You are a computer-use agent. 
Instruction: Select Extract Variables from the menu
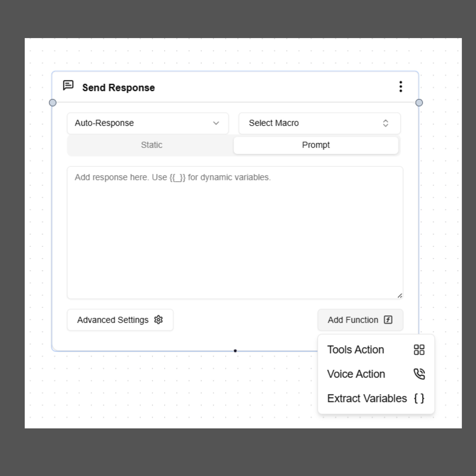click(x=367, y=398)
